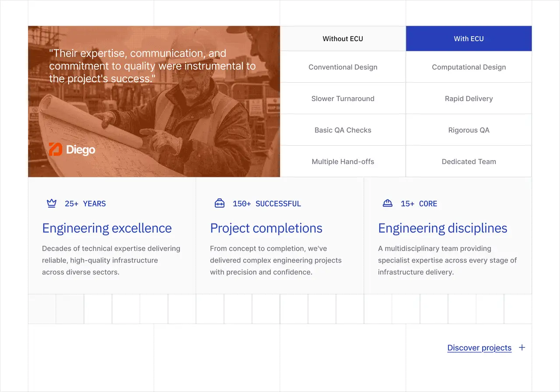Click the 150+ SUCCESSFUL label
This screenshot has height=392, width=560.
tap(267, 203)
